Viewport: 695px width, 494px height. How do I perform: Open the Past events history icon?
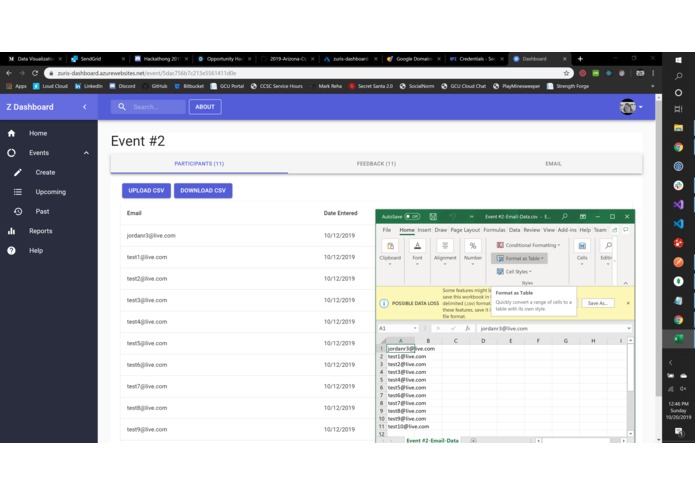click(18, 211)
